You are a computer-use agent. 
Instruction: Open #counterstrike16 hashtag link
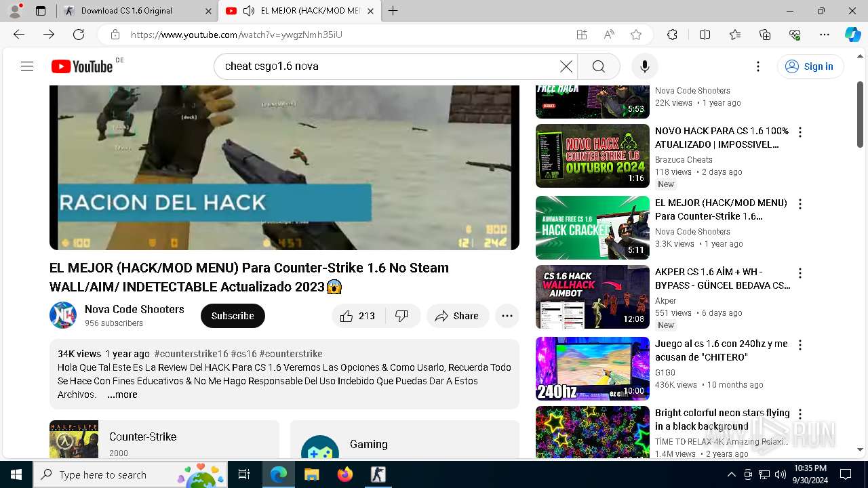[191, 354]
